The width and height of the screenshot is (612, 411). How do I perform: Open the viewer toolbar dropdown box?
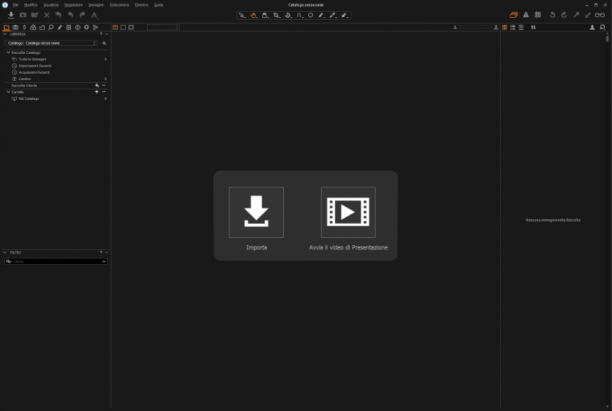(x=163, y=27)
